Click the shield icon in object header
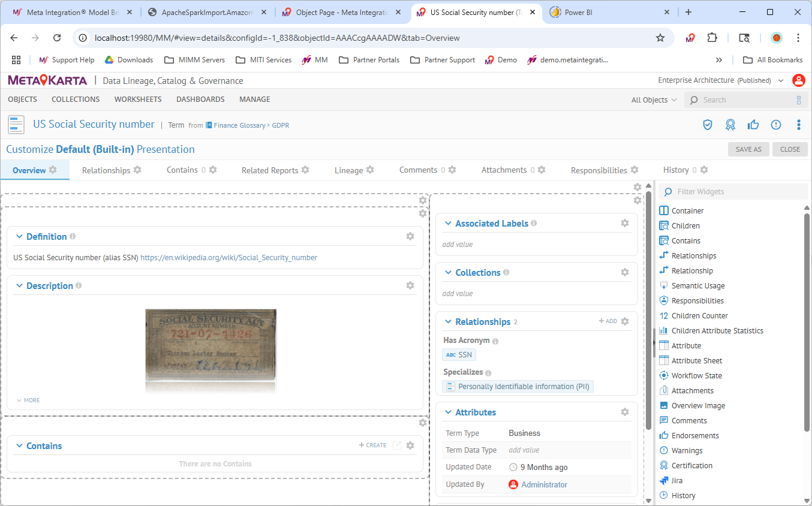 point(708,125)
